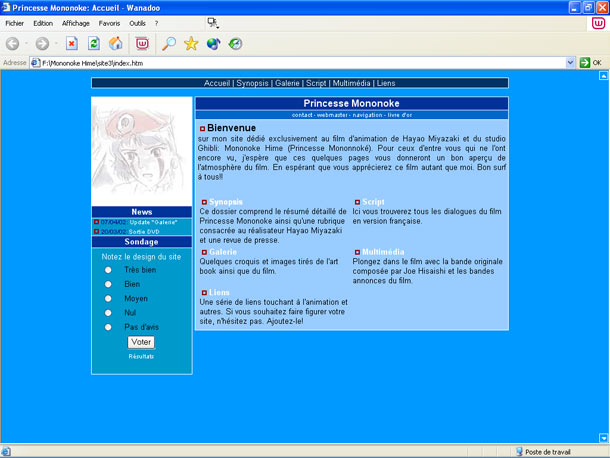The height and width of the screenshot is (458, 610).
Task: Select the 'Nul' radio button
Action: tap(108, 312)
